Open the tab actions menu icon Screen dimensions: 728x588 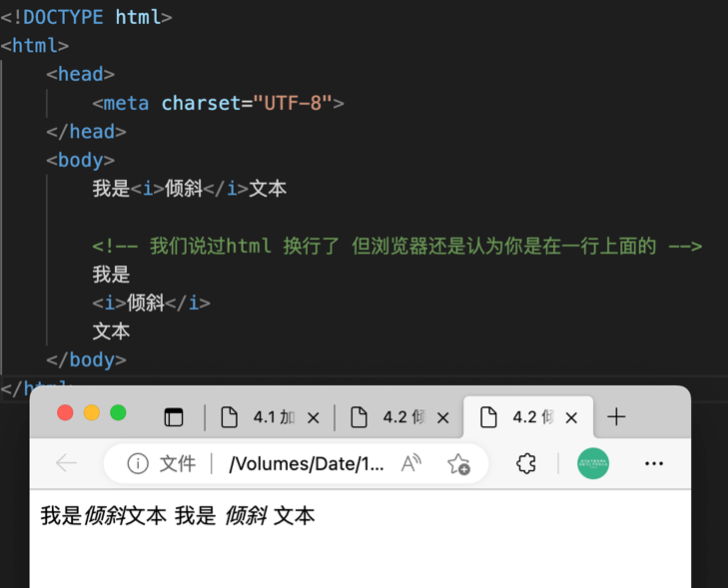point(174,417)
